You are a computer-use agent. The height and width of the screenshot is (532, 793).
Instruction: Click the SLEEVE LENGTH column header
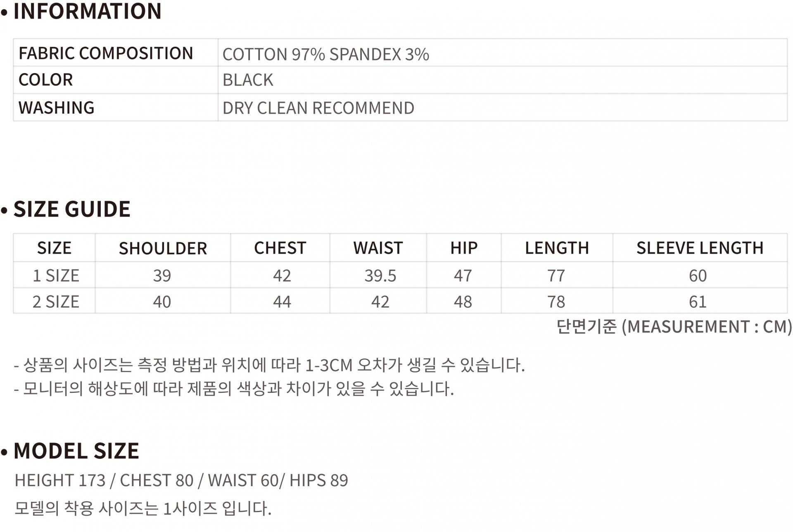[x=700, y=248]
